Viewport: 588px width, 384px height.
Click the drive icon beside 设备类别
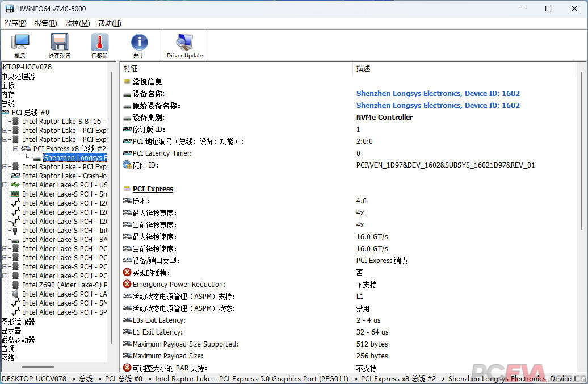pyautogui.click(x=127, y=118)
